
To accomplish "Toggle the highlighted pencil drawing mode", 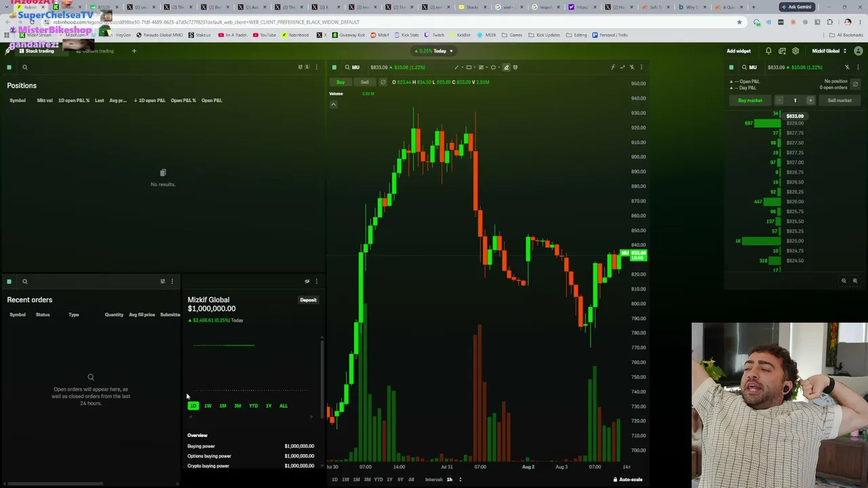I will point(506,67).
